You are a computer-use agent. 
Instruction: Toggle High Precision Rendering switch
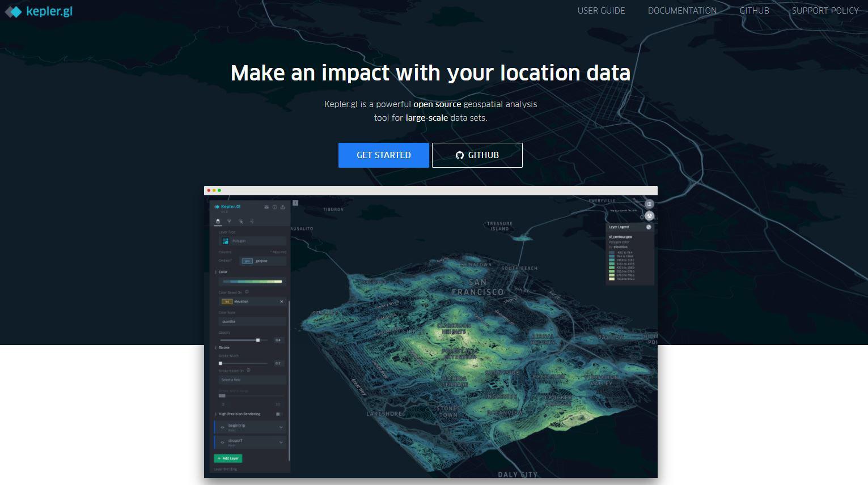point(278,414)
